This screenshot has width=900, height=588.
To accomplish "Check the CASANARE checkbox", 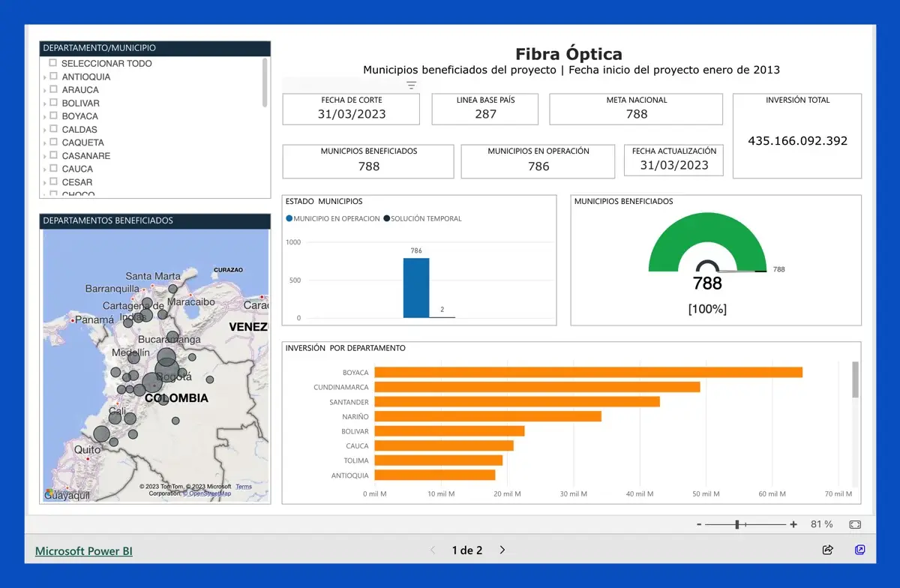I will (53, 155).
